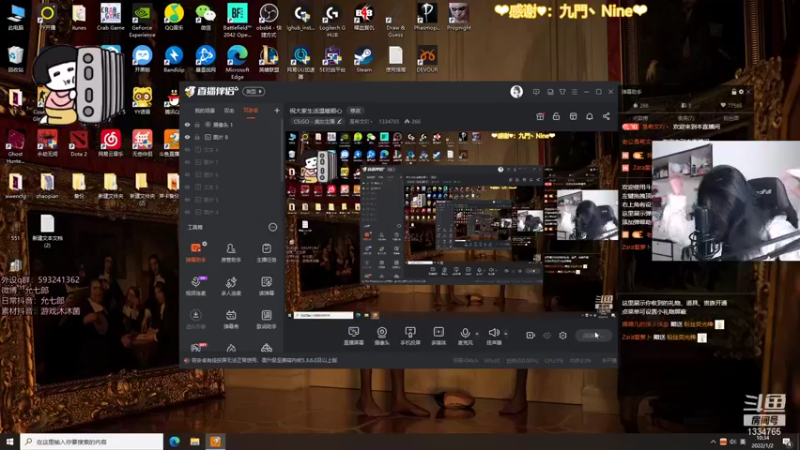Open 弹幕秀 tool in toolbox
Image resolution: width=800 pixels, height=450 pixels.
coord(231,319)
